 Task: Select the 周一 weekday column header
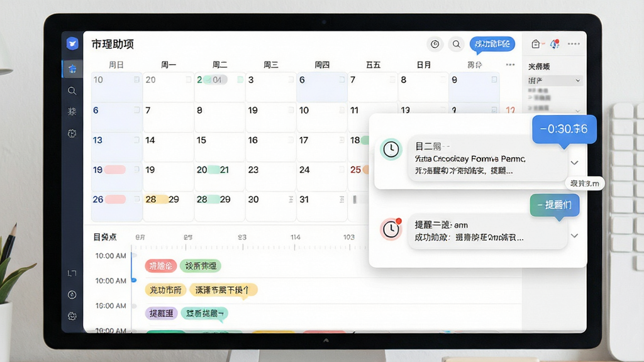[169, 65]
